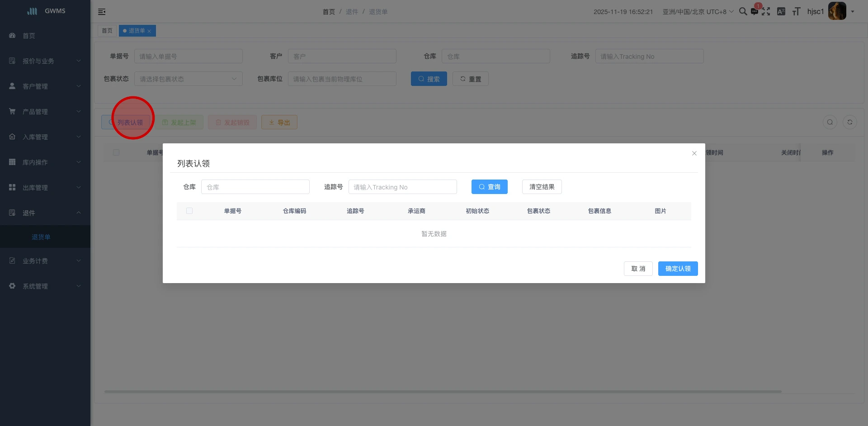Click the round search toggle icon above table
This screenshot has width=868, height=426.
(830, 122)
